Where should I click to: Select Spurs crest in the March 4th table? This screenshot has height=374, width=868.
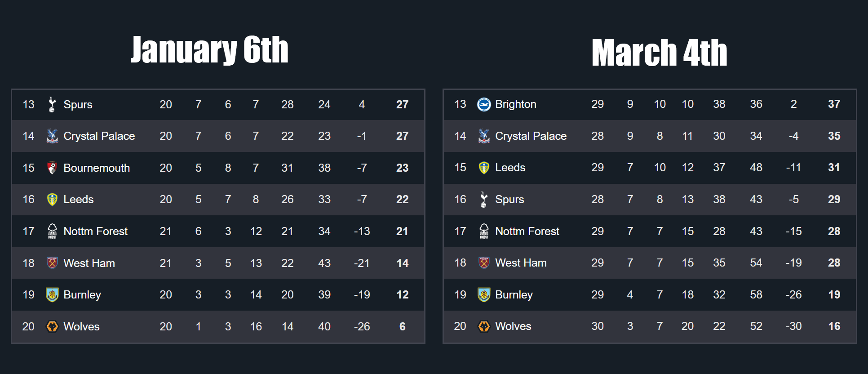click(x=484, y=199)
